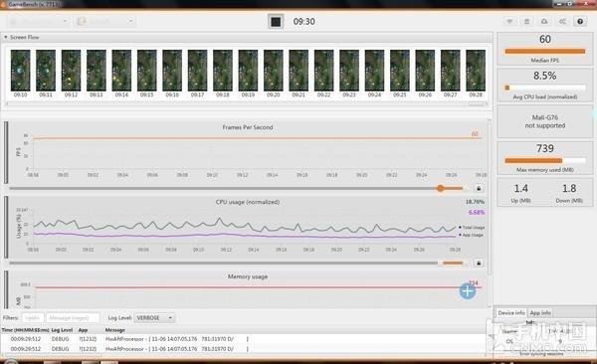Stop the recording session
Screen dimensions: 597x364
(276, 21)
